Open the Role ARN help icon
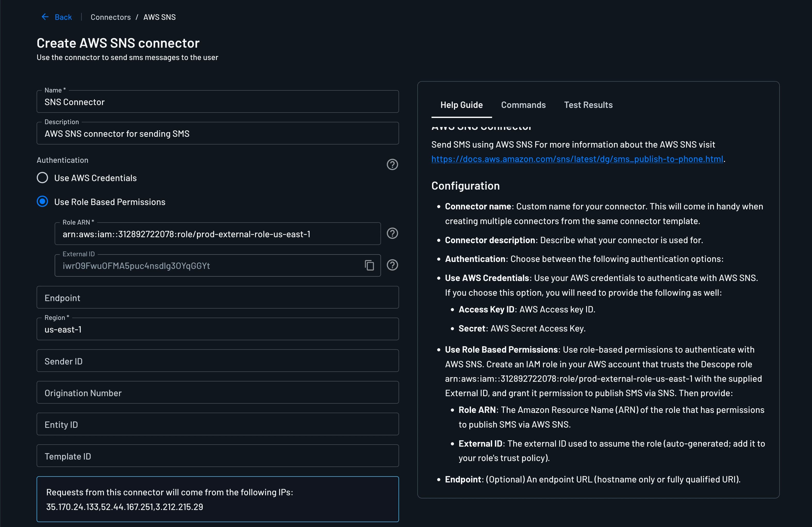812x527 pixels. coord(392,233)
